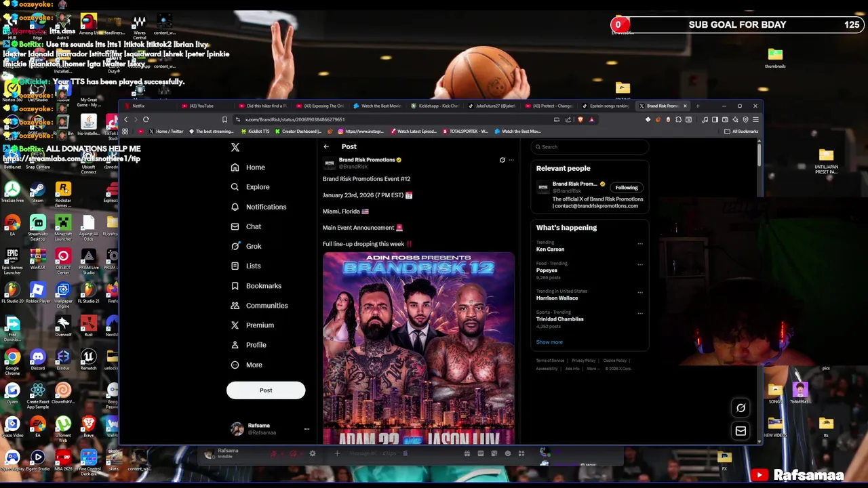Screen dimensions: 868x488
Task: Open Premium in the X sidebar
Action: pos(252,325)
